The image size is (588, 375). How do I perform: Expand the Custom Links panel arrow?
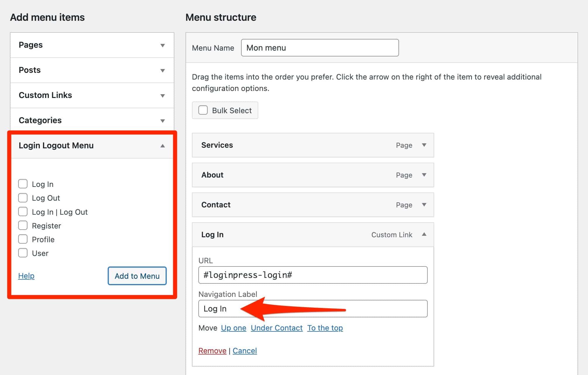163,96
